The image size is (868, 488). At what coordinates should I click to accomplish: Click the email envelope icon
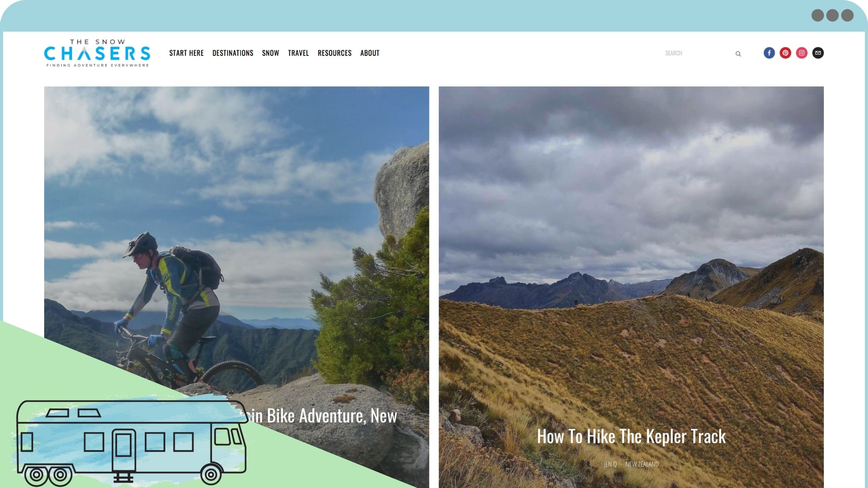point(818,53)
